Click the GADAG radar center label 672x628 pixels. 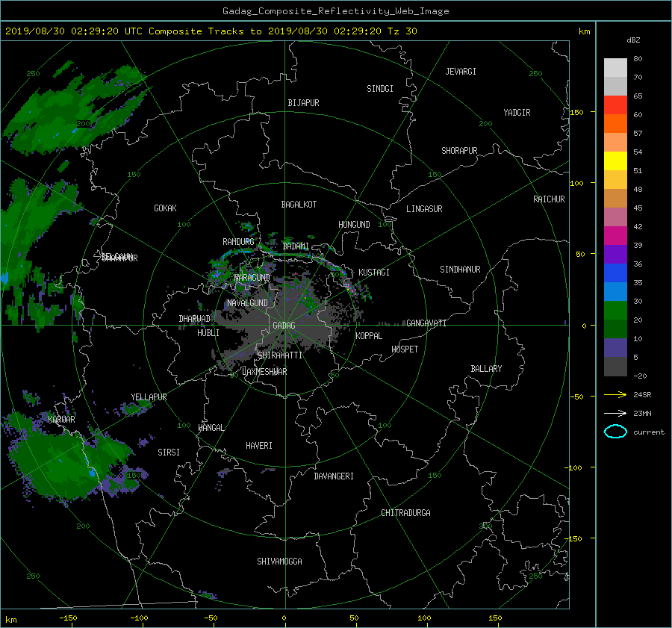(284, 326)
